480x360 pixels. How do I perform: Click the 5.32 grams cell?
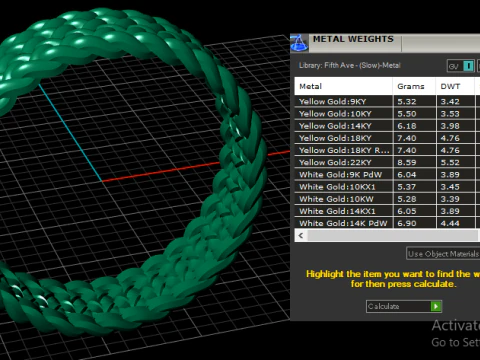point(414,101)
